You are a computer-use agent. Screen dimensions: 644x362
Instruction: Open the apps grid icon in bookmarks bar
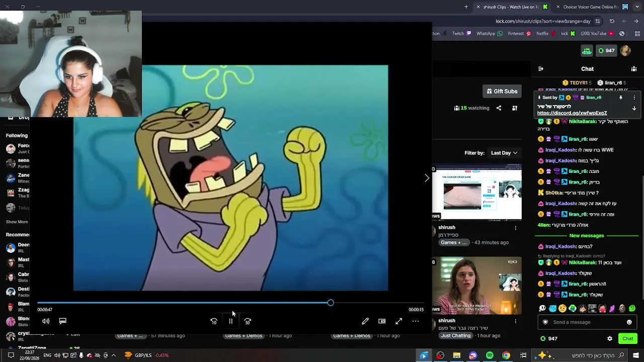click(x=636, y=34)
